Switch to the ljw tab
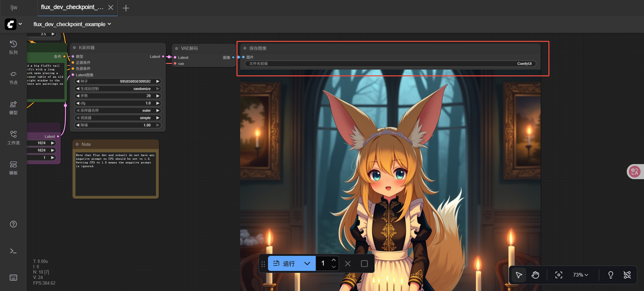The image size is (644, 291). click(14, 8)
